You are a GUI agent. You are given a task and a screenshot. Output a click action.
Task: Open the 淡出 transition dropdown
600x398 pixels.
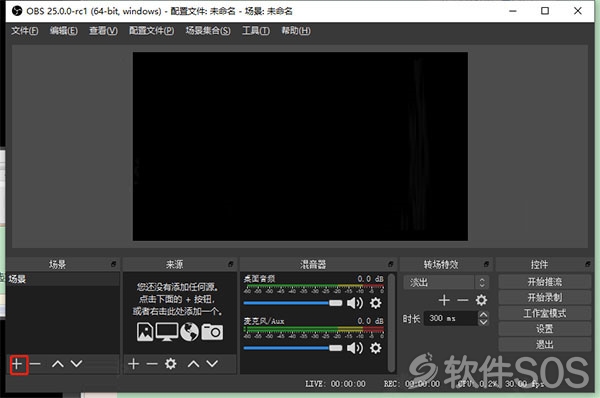pyautogui.click(x=446, y=282)
